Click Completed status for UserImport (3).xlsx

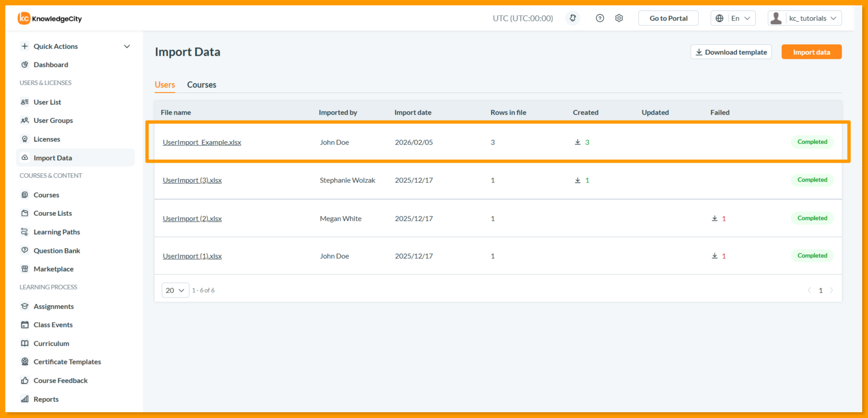point(812,180)
